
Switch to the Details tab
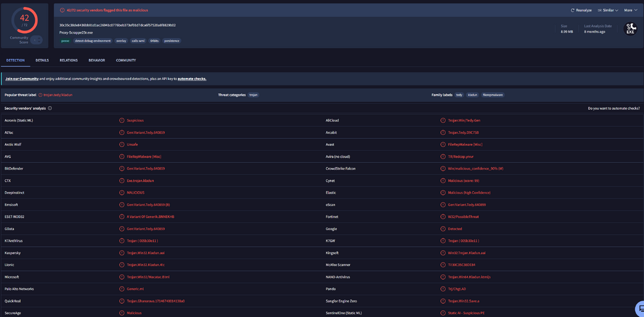[x=42, y=60]
